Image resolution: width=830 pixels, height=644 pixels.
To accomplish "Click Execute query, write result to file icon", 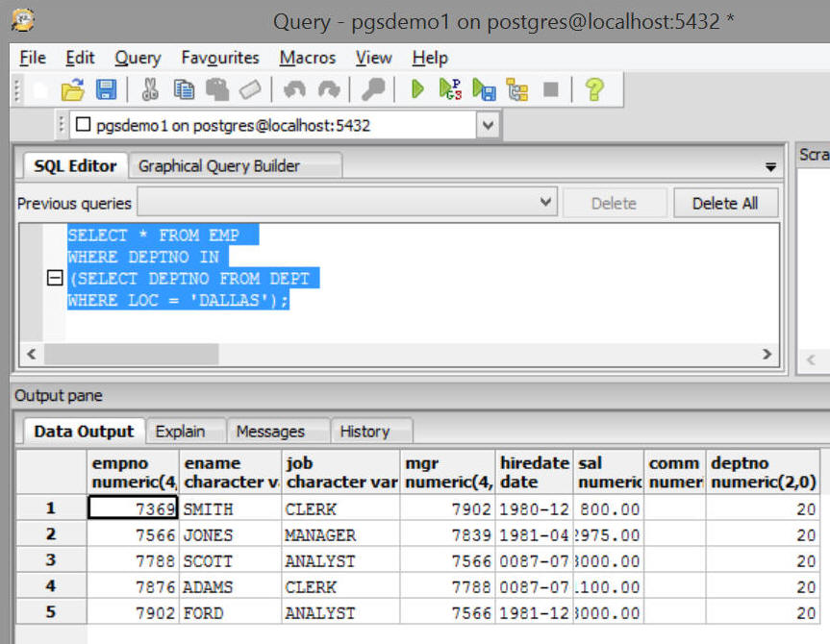I will pos(483,90).
